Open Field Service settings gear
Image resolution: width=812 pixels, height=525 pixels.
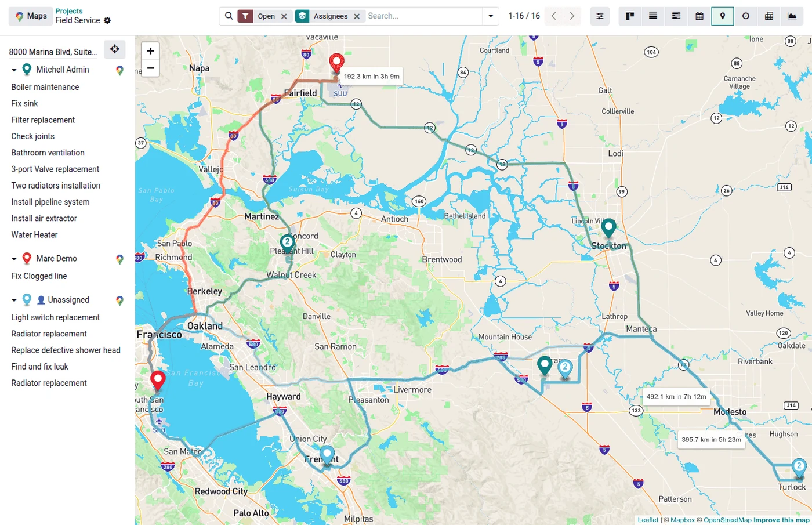click(107, 20)
